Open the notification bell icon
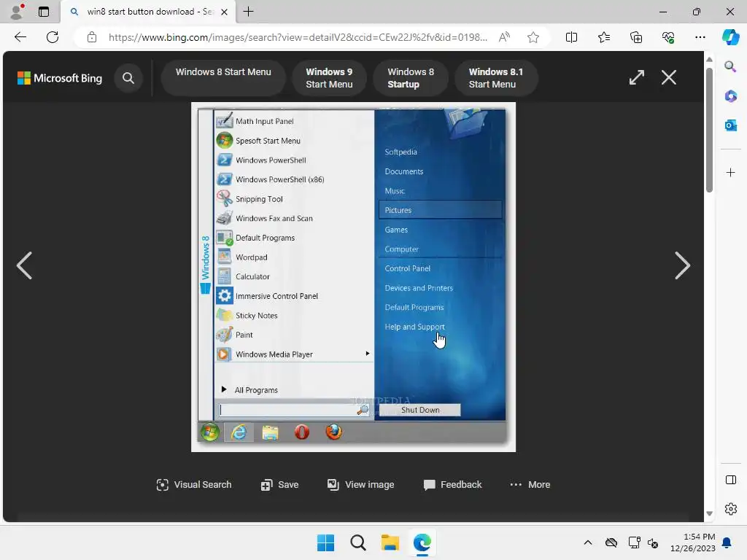The width and height of the screenshot is (747, 560). pos(727,542)
